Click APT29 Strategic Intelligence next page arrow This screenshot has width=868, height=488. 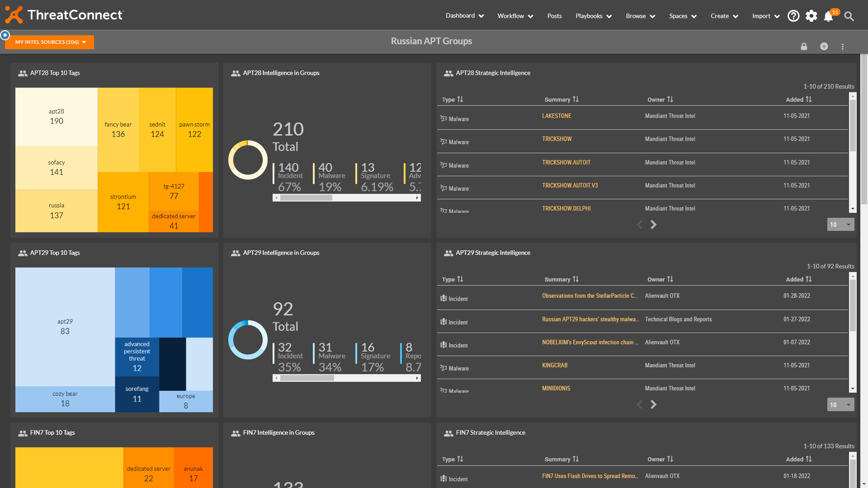653,404
